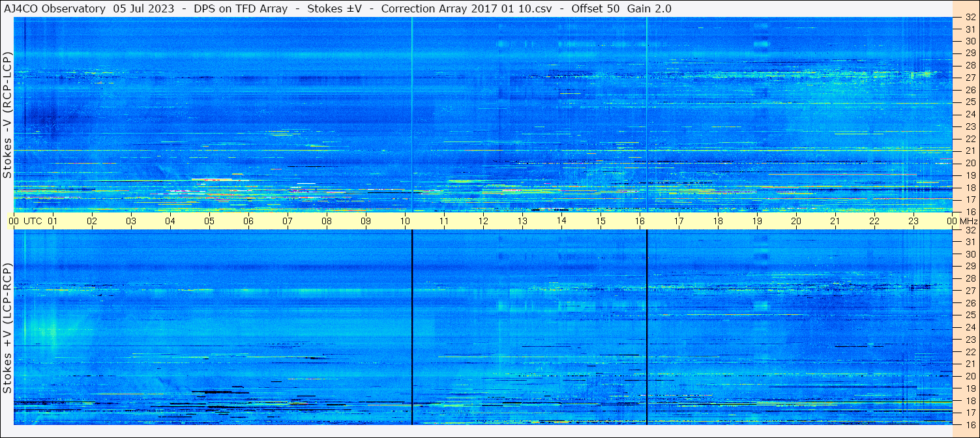Select the 21 hour mark on time axis

[835, 221]
